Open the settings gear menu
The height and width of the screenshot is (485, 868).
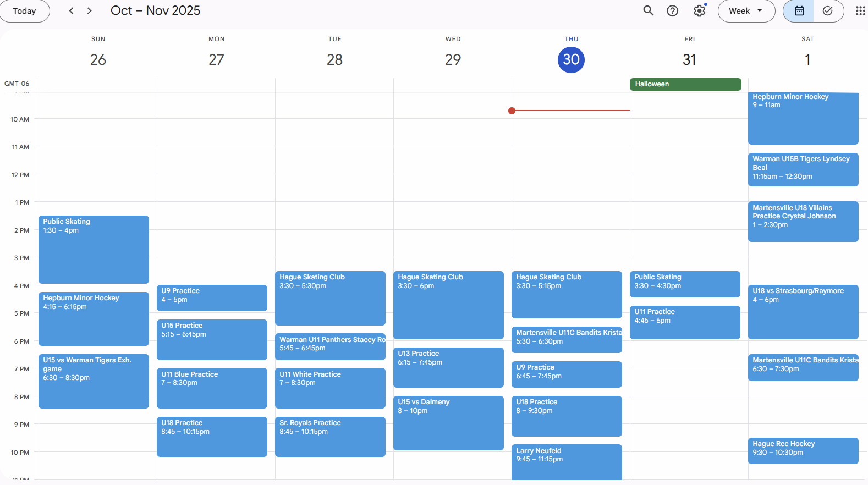[699, 11]
